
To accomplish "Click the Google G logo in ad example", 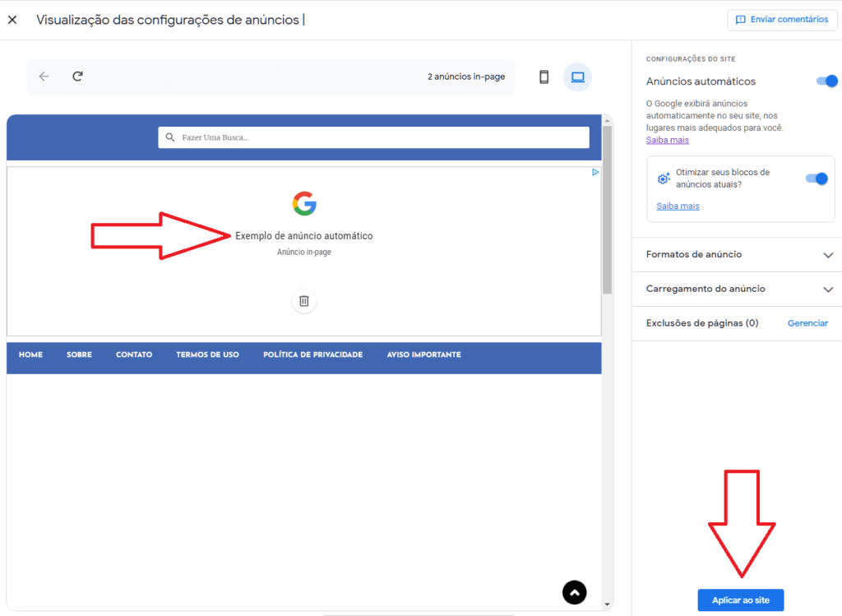I will point(304,203).
